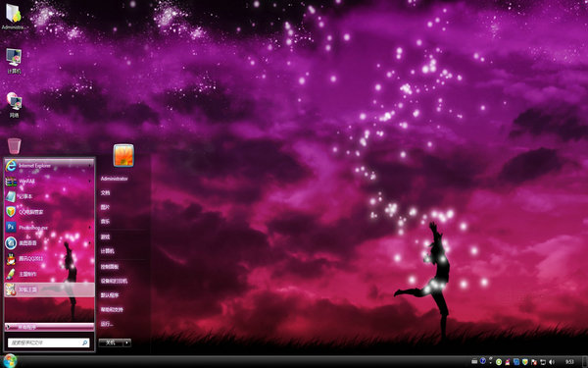Open Internet Explorer from Start menu

49,166
